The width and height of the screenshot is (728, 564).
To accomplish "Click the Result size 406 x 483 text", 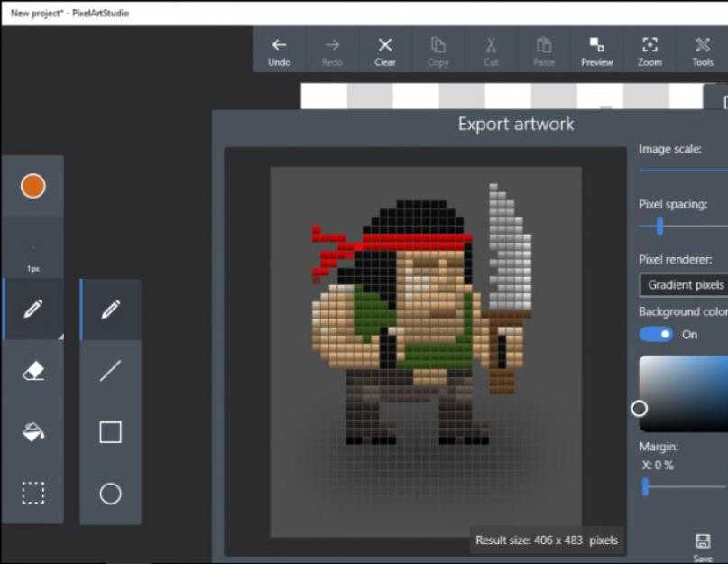I will 547,541.
